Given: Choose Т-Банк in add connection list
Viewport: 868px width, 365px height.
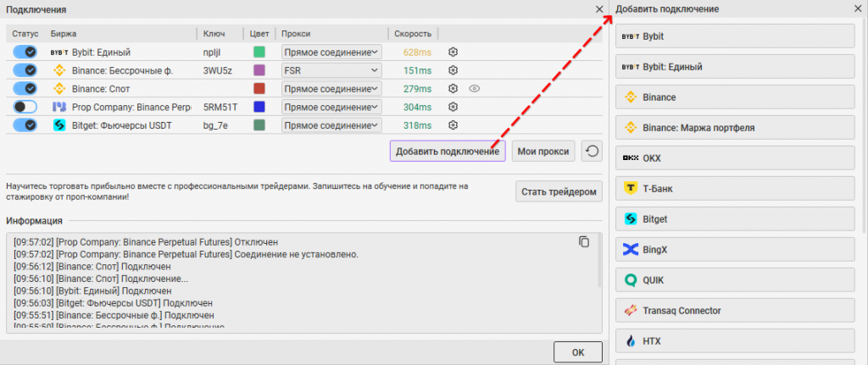Looking at the screenshot, I should 736,189.
